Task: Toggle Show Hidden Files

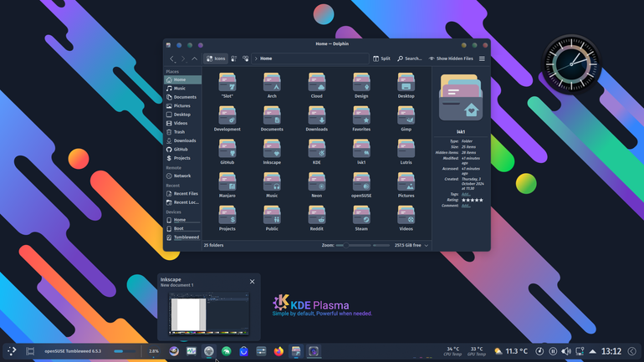Action: [x=451, y=59]
